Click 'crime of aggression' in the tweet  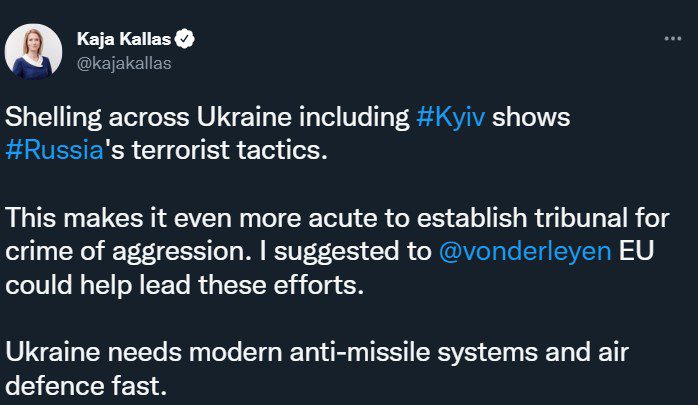click(125, 251)
